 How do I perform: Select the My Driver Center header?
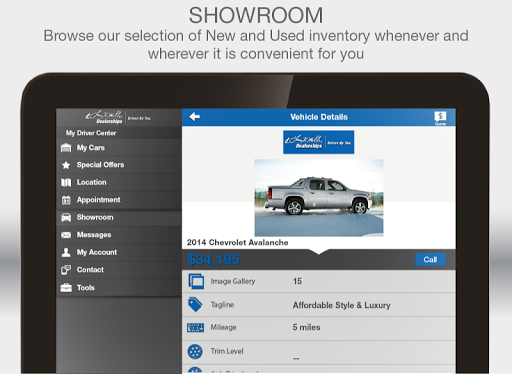pyautogui.click(x=91, y=133)
